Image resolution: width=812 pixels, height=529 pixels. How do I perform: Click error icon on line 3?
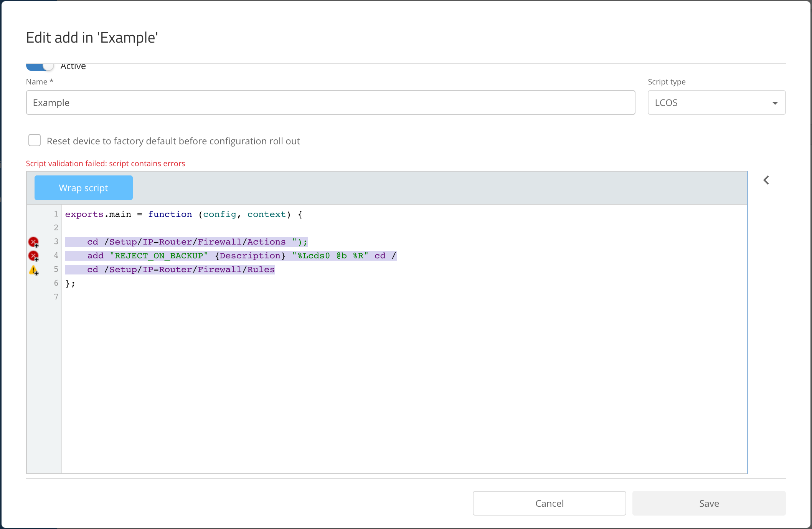pos(33,242)
